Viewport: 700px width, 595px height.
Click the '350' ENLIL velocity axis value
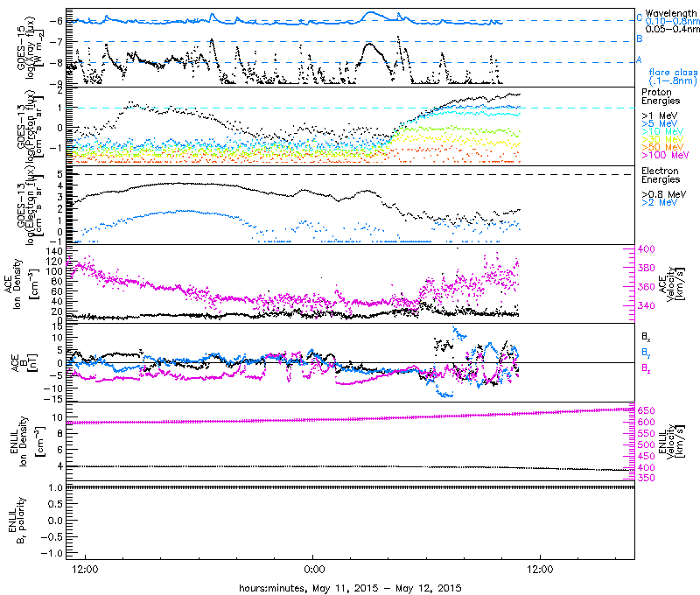[647, 478]
